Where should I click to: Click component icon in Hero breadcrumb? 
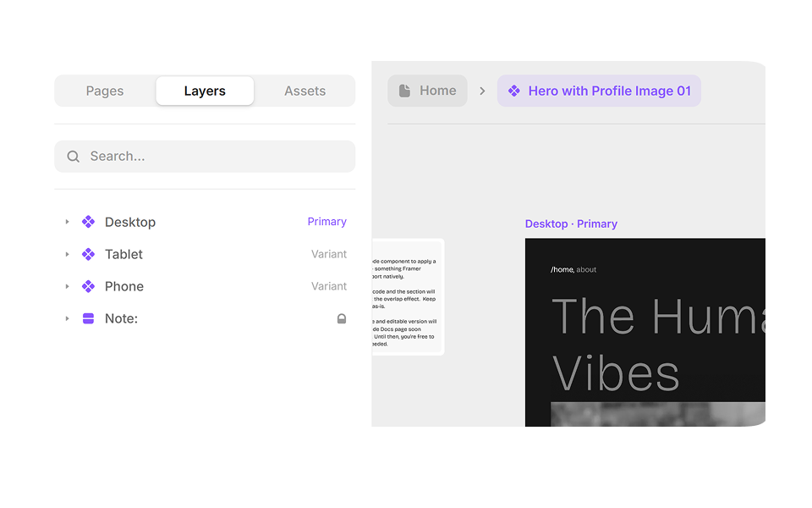[513, 91]
